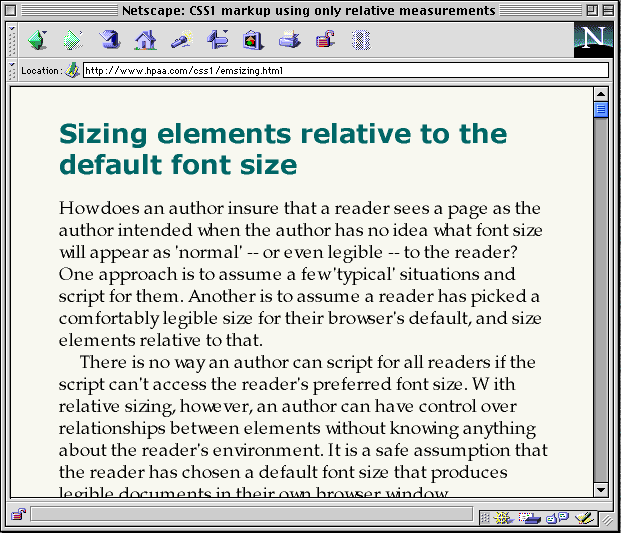Open Composer from the component bar

585,517
